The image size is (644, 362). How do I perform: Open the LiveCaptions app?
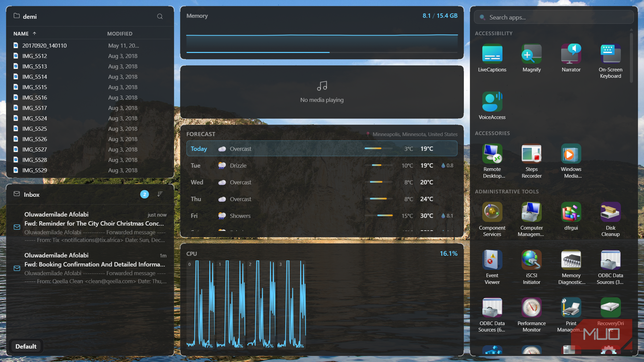point(492,58)
